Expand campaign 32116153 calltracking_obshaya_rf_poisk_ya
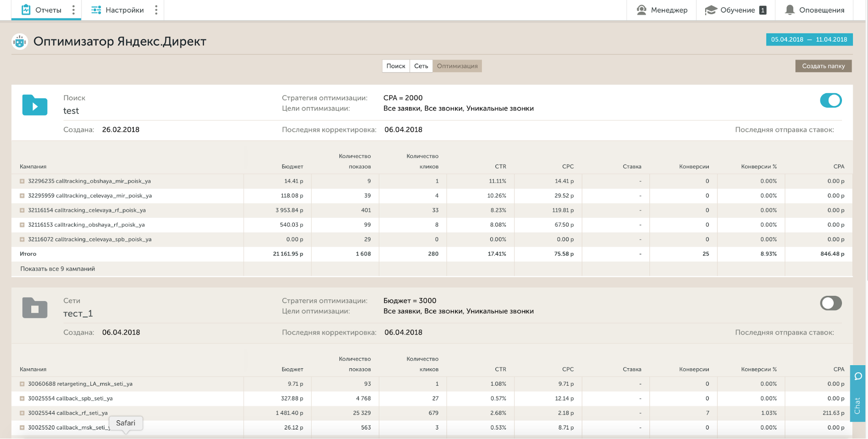868x439 pixels. [22, 225]
